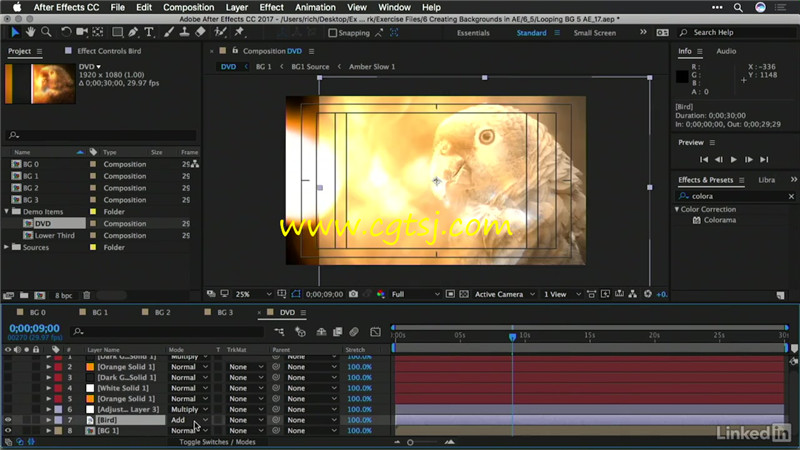
Task: Select the Pan Behind anchor point tool
Action: (97, 32)
